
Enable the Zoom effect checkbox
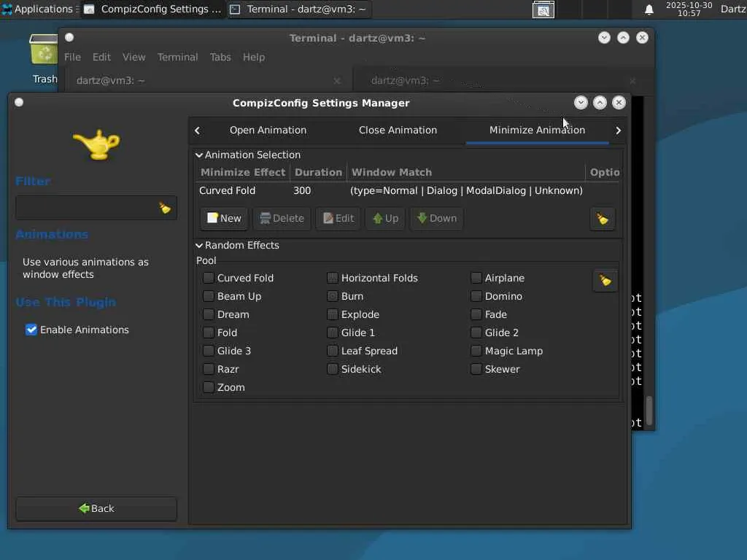208,387
